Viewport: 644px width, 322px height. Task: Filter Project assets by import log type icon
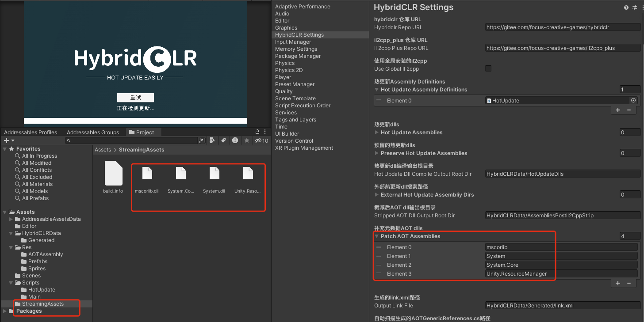click(235, 140)
